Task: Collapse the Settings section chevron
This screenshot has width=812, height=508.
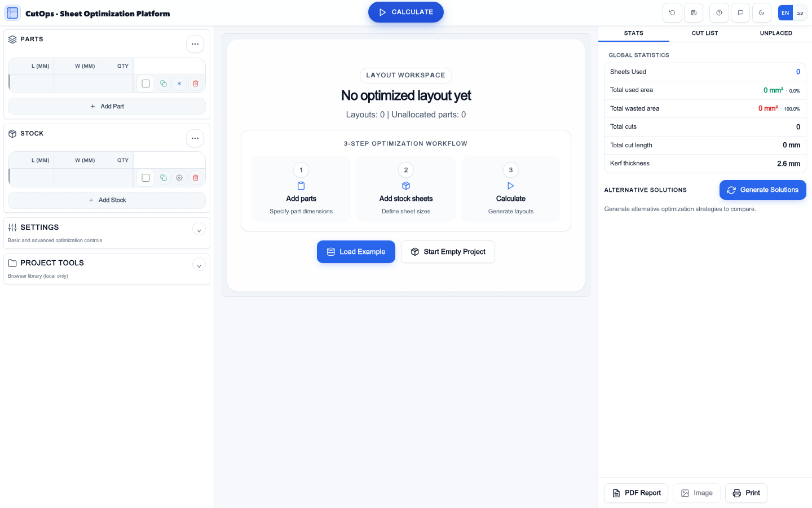Action: [x=199, y=230]
